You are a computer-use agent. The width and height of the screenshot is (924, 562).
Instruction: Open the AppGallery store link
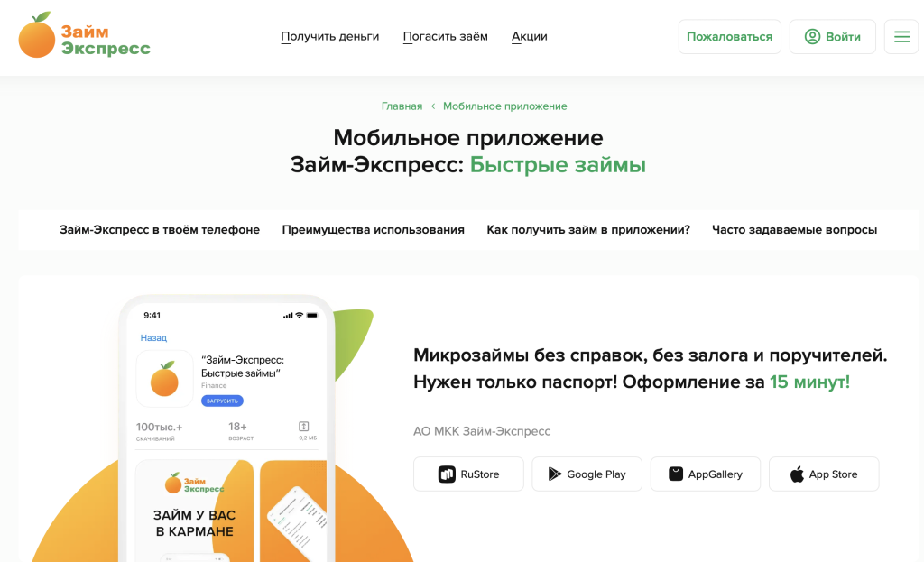[705, 474]
